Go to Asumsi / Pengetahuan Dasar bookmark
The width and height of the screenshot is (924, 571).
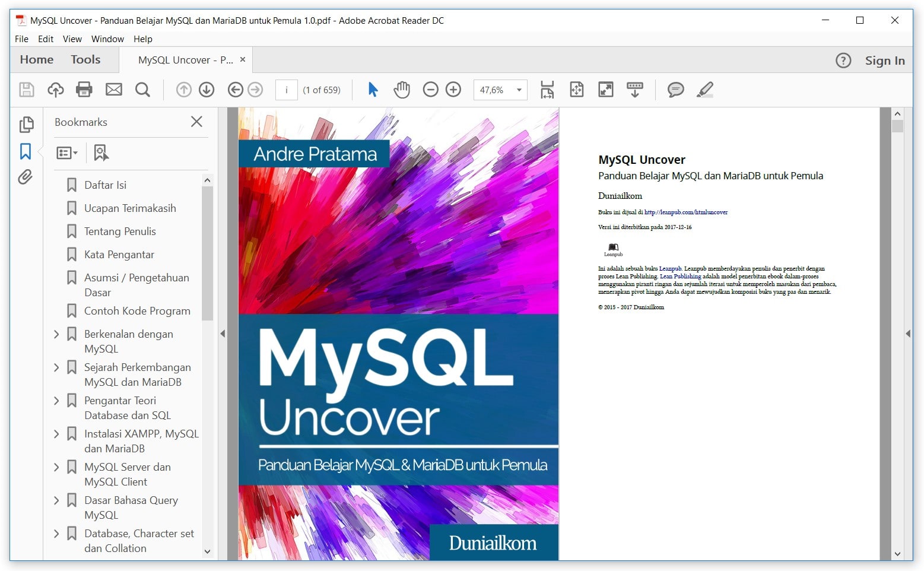(x=136, y=285)
